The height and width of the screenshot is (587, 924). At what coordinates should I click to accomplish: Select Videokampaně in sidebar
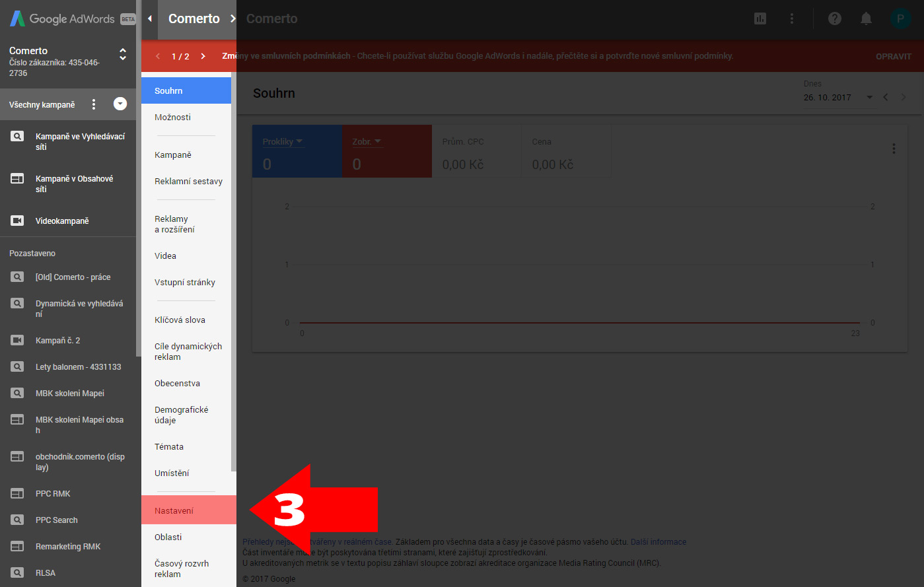click(62, 221)
